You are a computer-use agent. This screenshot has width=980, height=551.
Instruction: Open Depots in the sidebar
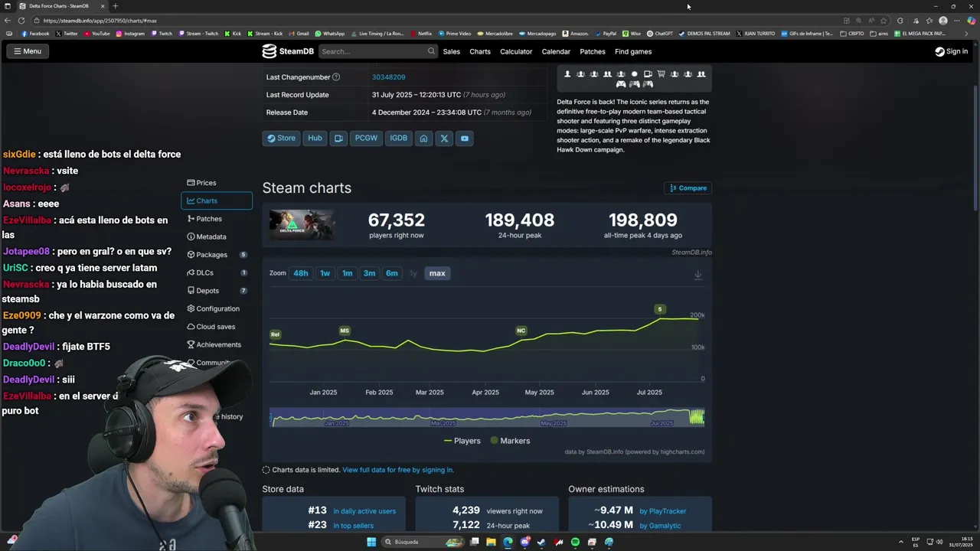(217, 291)
